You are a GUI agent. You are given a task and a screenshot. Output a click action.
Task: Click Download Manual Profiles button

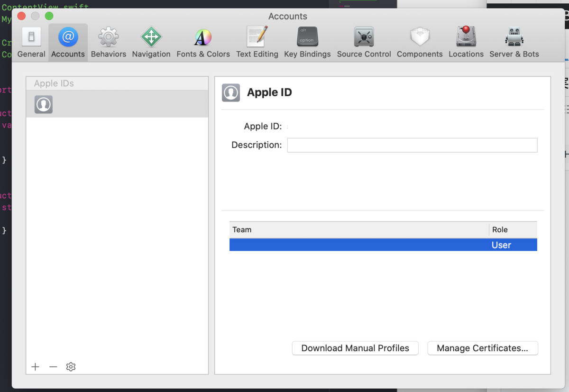pos(355,348)
